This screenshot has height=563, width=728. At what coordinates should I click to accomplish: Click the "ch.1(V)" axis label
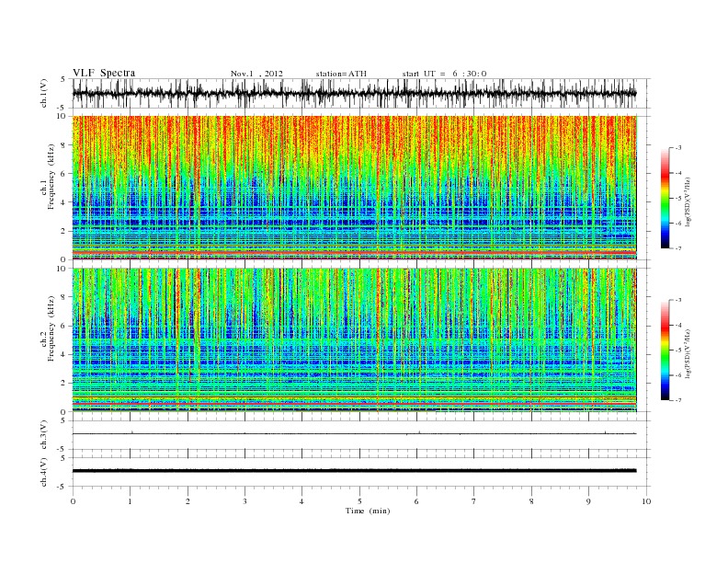pyautogui.click(x=44, y=93)
